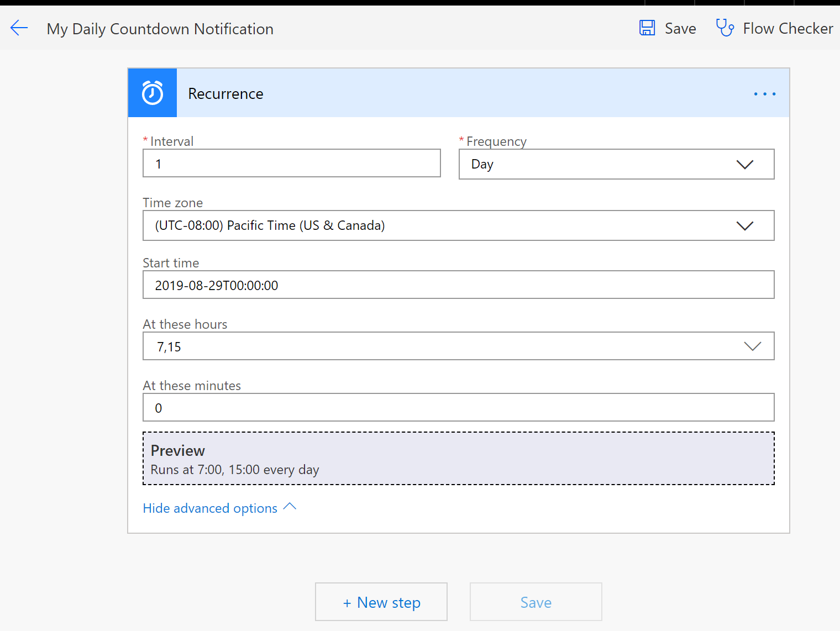This screenshot has width=840, height=631.
Task: Click into the Start time field
Action: (x=458, y=285)
